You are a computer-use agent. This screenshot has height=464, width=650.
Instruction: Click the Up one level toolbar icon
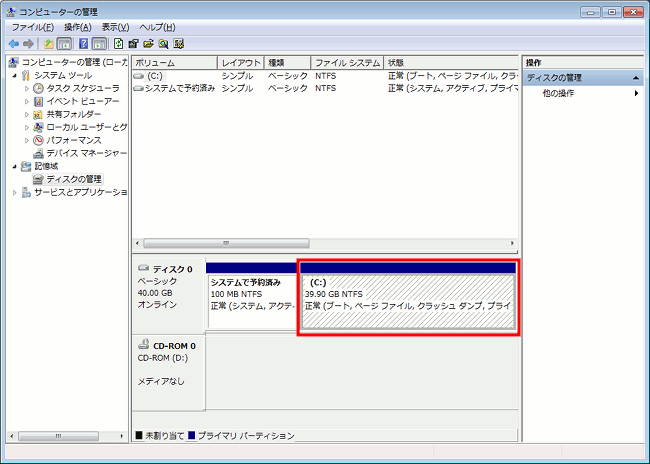click(49, 44)
